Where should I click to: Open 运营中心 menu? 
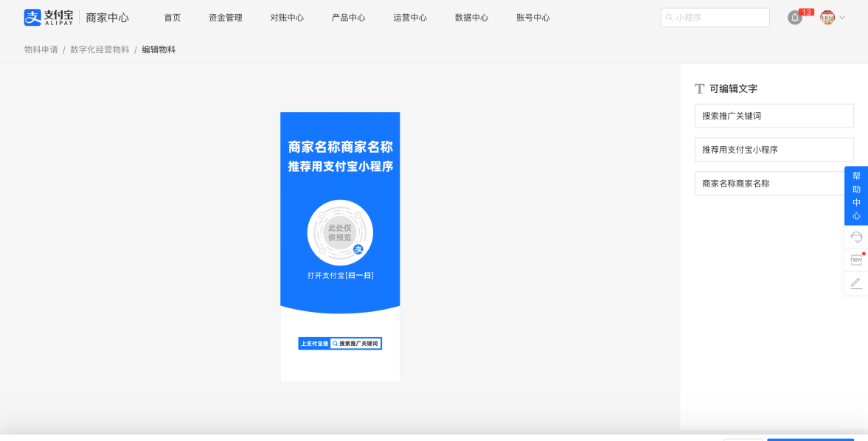click(410, 18)
